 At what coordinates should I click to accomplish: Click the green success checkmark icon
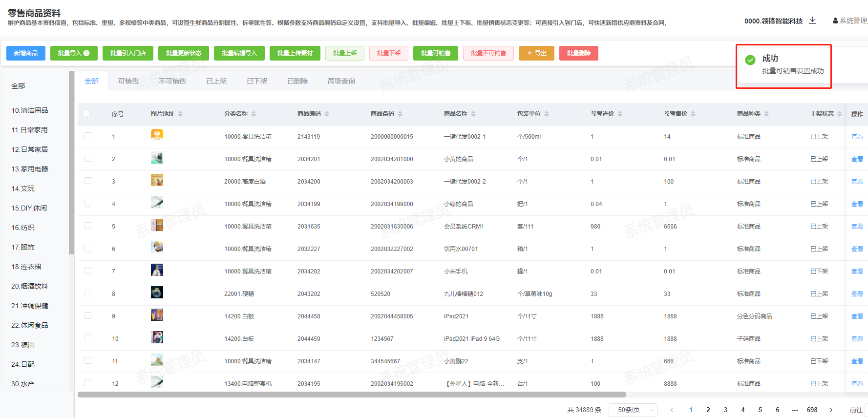pos(750,60)
